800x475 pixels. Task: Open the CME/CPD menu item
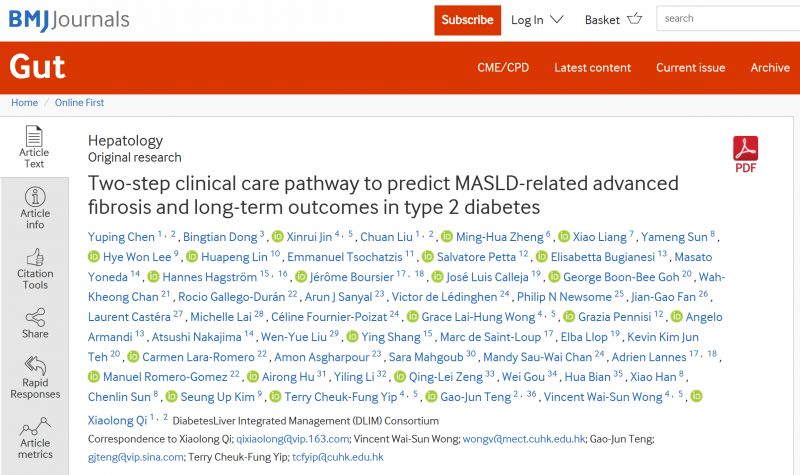[x=503, y=68]
